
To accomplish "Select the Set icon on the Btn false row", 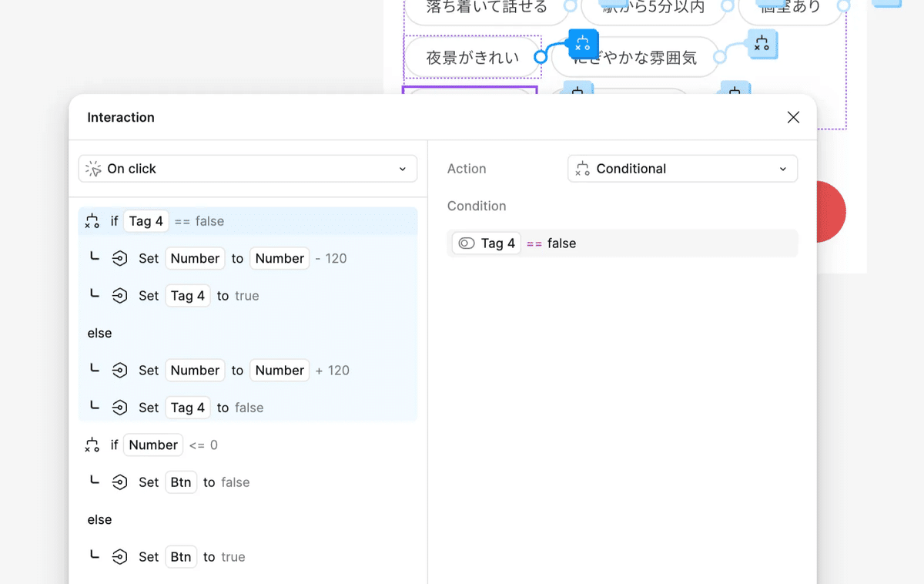I will click(120, 482).
